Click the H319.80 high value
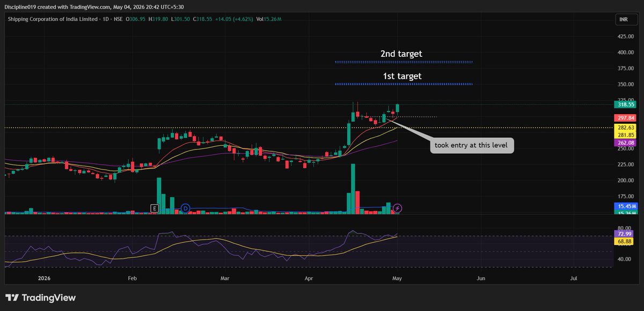The height and width of the screenshot is (311, 644). tap(157, 19)
